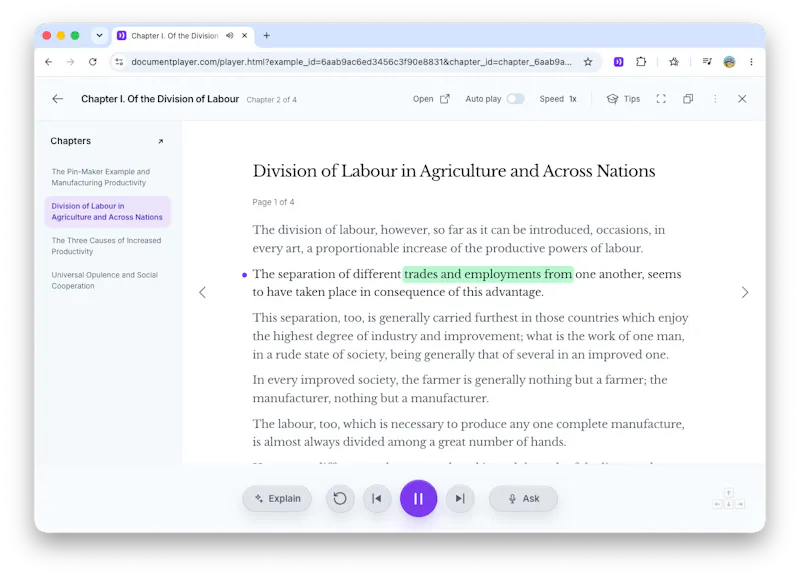Click the title 'Chapter I. Of the Division of Labour'

(x=160, y=99)
